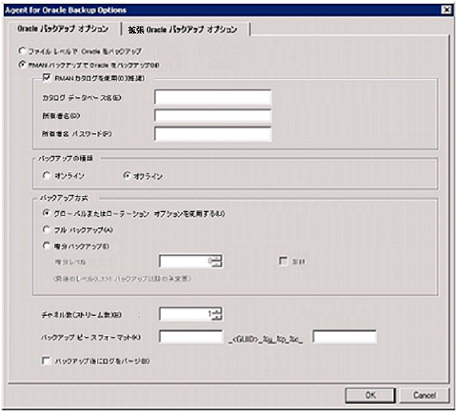Image resolution: width=457 pixels, height=412 pixels.
Task: Select RMAN backup for Oracle radio button
Action: pos(22,64)
